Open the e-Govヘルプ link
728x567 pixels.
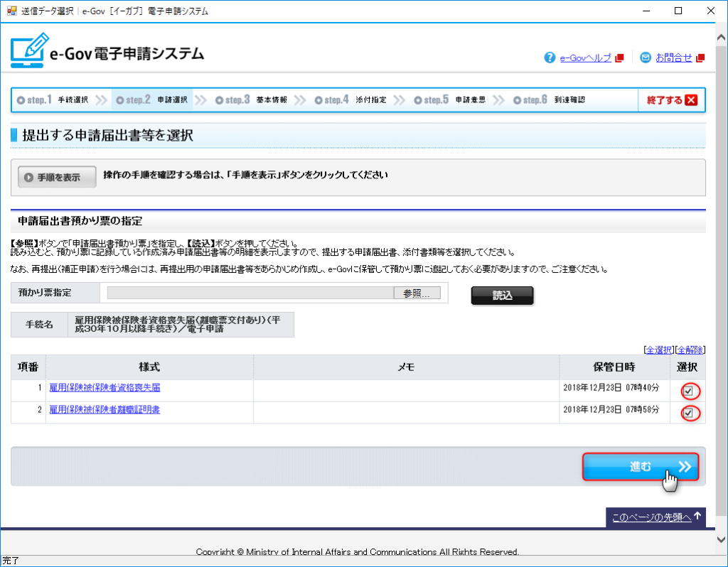tap(585, 58)
